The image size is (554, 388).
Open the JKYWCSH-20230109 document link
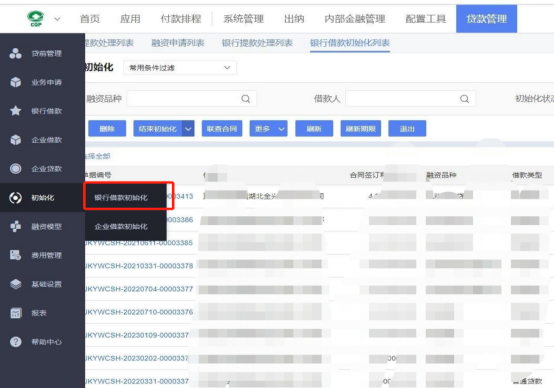[137, 335]
